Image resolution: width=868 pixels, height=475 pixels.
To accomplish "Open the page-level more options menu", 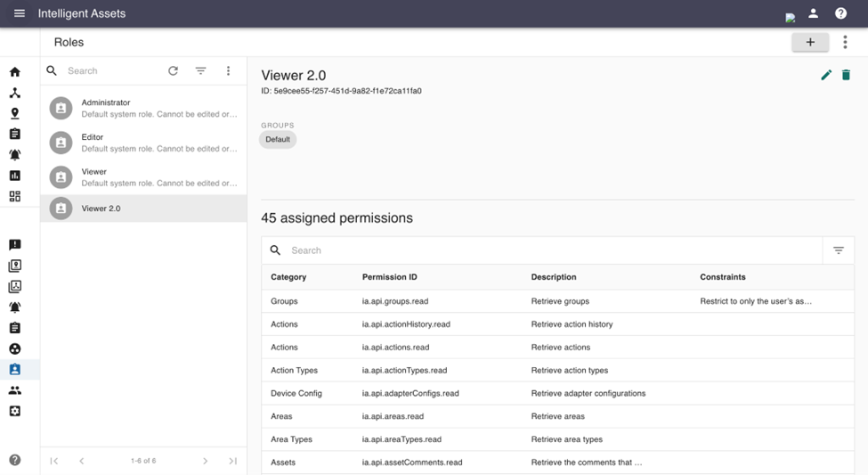I will tap(845, 42).
